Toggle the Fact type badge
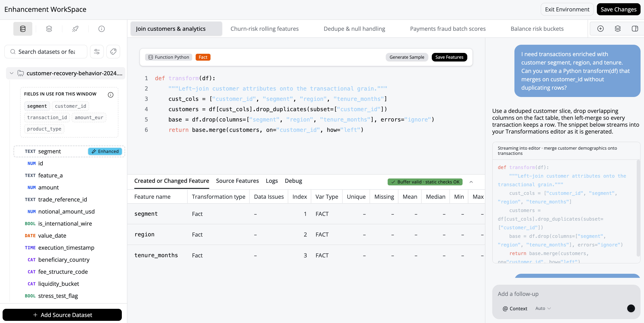Screen dimensions: 644x323 [203, 57]
